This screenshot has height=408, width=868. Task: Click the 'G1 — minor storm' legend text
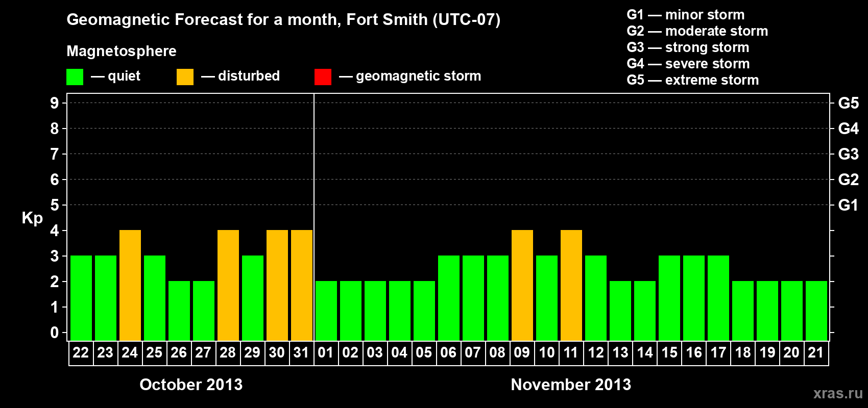point(686,15)
